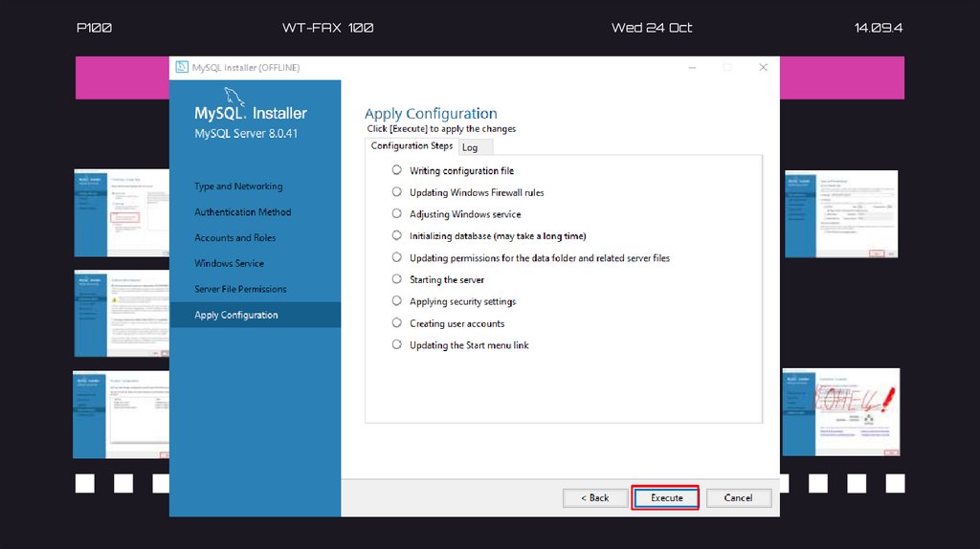Click 'P100' header text

tap(94, 28)
